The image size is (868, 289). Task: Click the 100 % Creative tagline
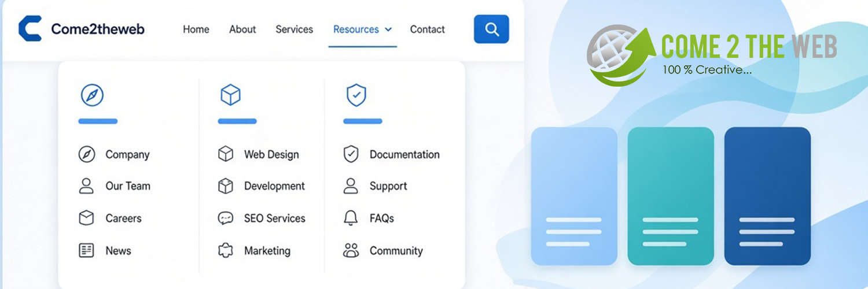click(x=707, y=70)
